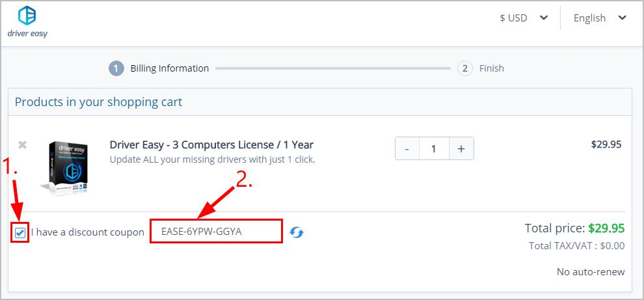The width and height of the screenshot is (644, 300).
Task: Click the "I have a discount coupon" label
Action: pos(87,232)
